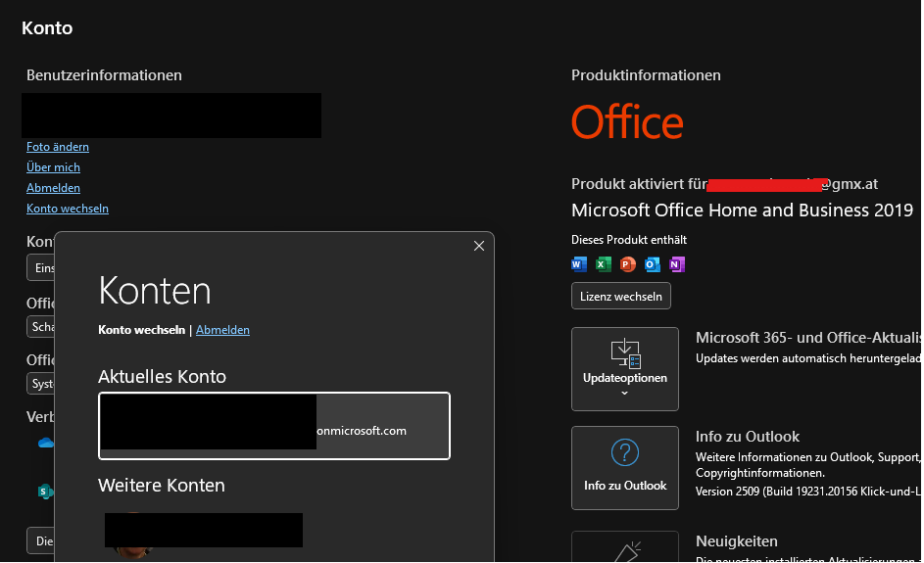
Task: Close the Konten dialog
Action: click(x=479, y=246)
